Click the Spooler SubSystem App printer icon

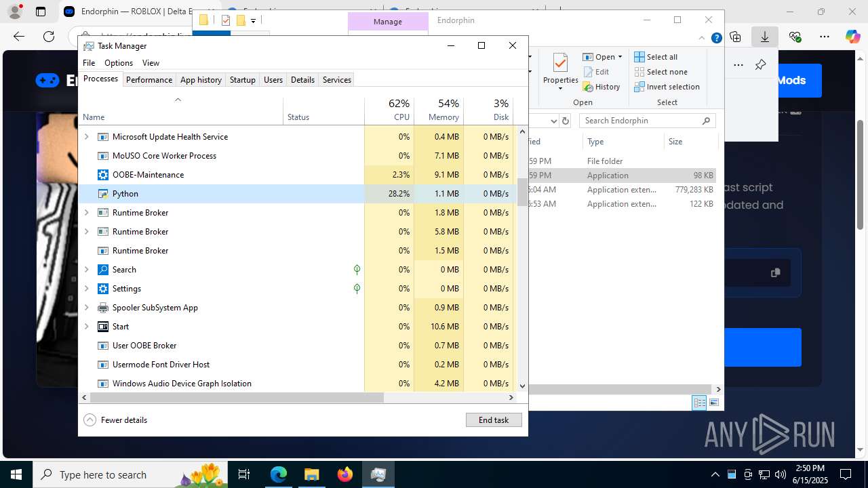tap(103, 308)
